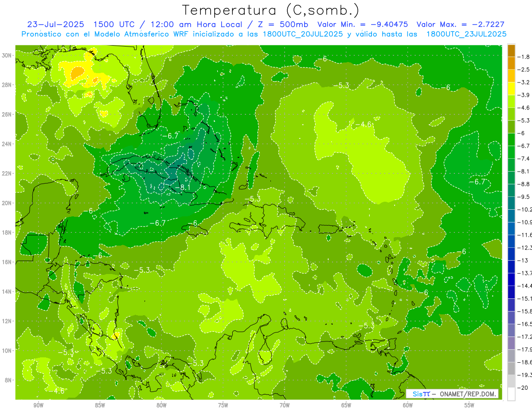The width and height of the screenshot is (532, 411).
Task: Click the '8N' latitude axis label
Action: [9, 380]
